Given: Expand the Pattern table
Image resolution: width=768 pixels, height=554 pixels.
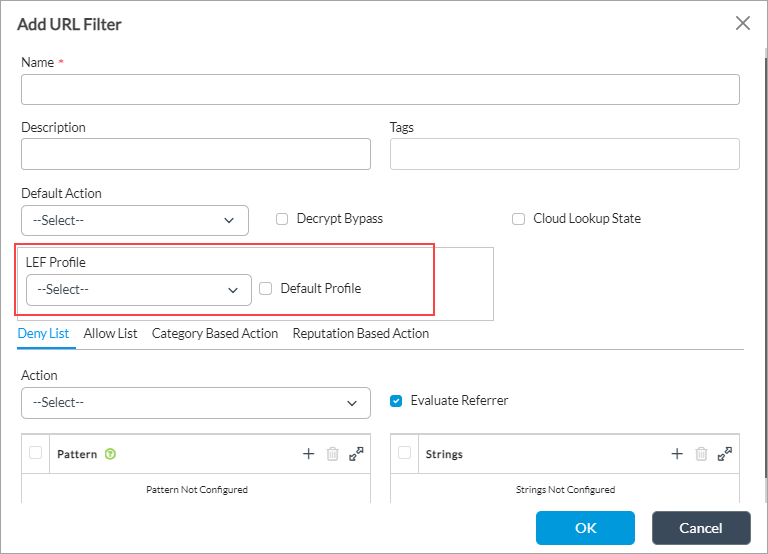Looking at the screenshot, I should coord(356,454).
